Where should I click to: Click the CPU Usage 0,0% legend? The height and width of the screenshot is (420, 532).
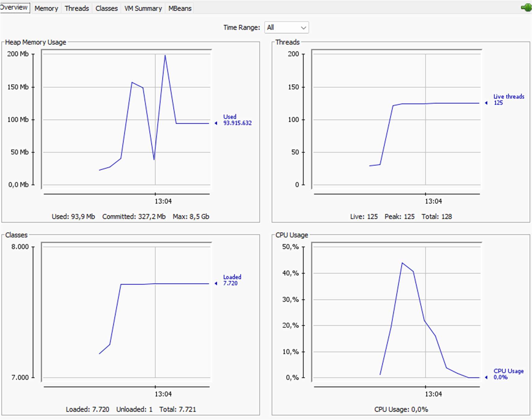coord(508,374)
